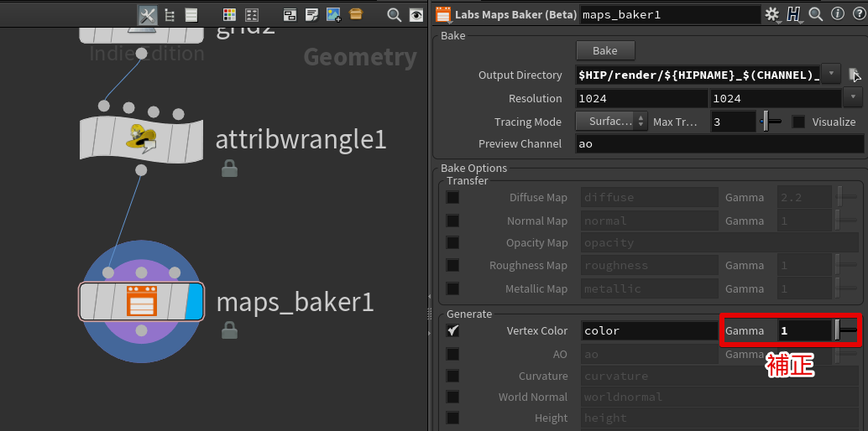Viewport: 868px width, 431px height.
Task: Click the Normal Map name field
Action: click(650, 221)
